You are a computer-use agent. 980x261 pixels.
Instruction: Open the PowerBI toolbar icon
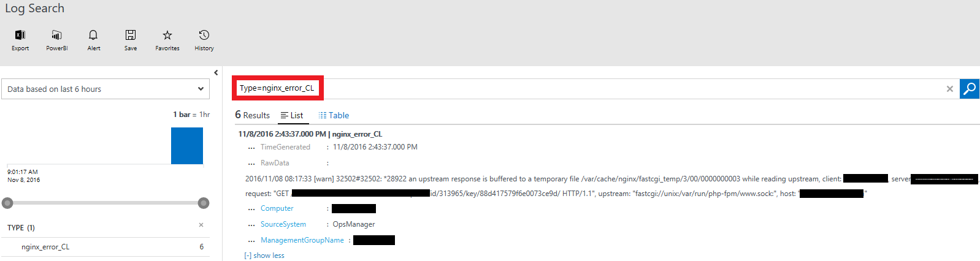(x=57, y=35)
